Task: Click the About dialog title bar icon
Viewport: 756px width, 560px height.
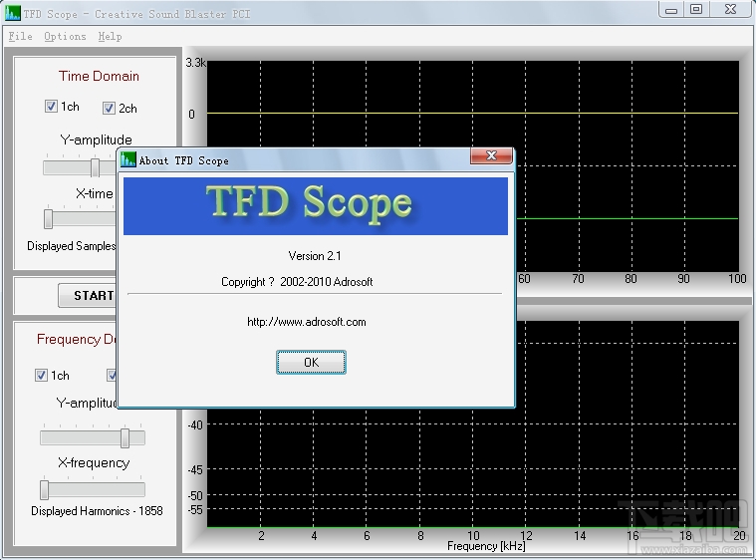Action: 127,159
